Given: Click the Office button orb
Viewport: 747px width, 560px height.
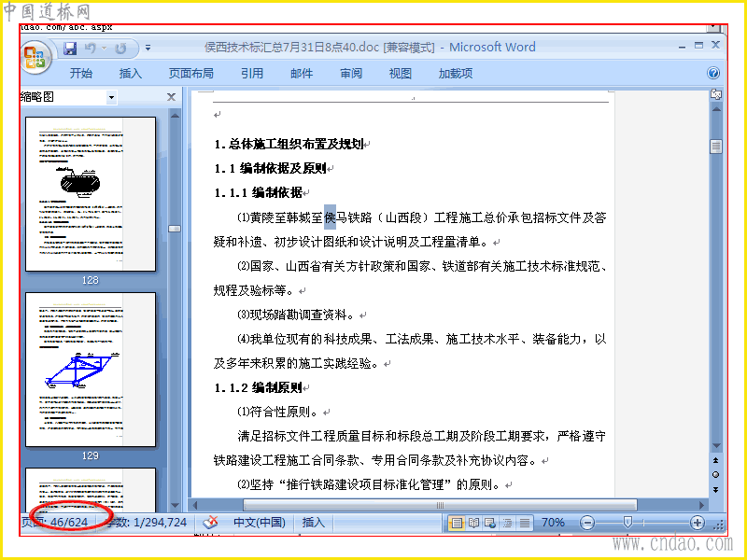Looking at the screenshot, I should (36, 57).
